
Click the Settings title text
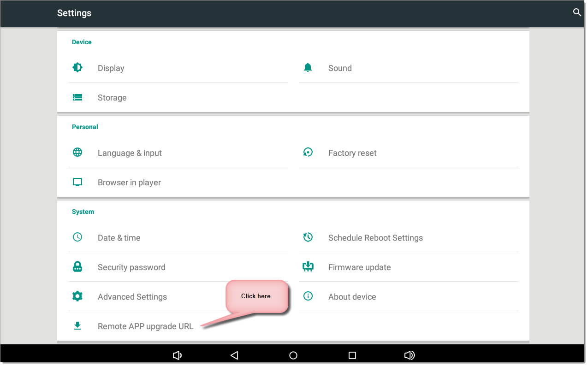pyautogui.click(x=74, y=13)
